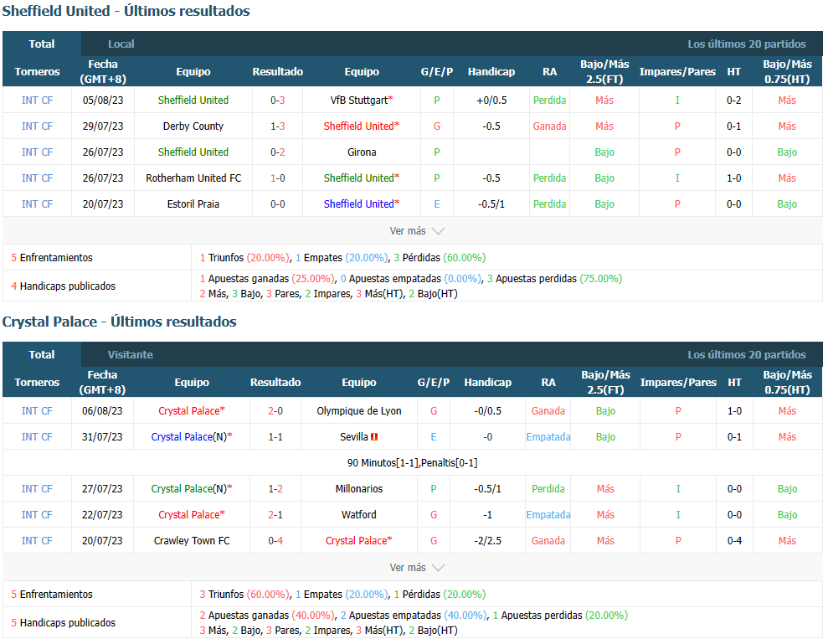The height and width of the screenshot is (644, 828).
Task: Click the 0-3 result against VfB Stuttgart
Action: (278, 100)
